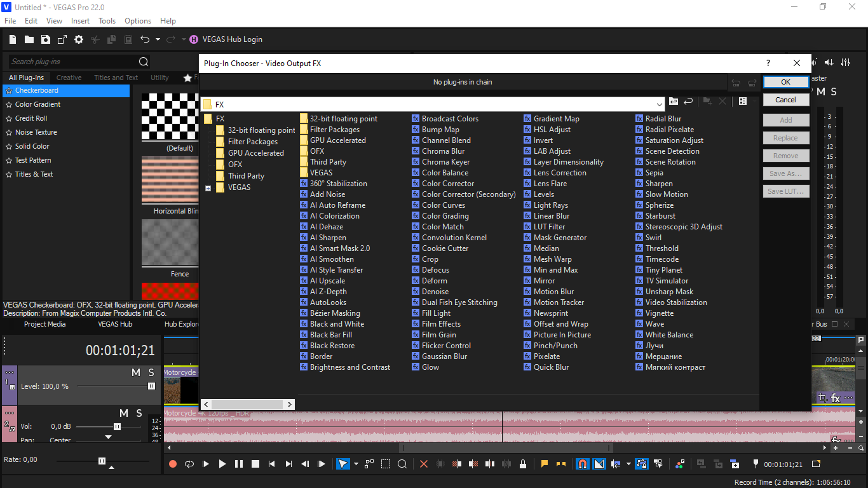
Task: Open the FX folder path dropdown
Action: click(659, 105)
